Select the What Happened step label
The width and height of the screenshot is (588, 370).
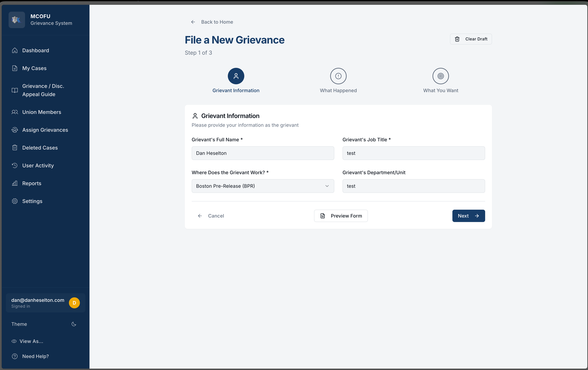point(338,90)
